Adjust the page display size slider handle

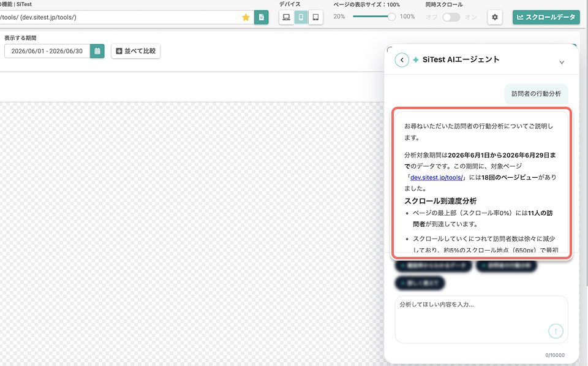point(391,17)
